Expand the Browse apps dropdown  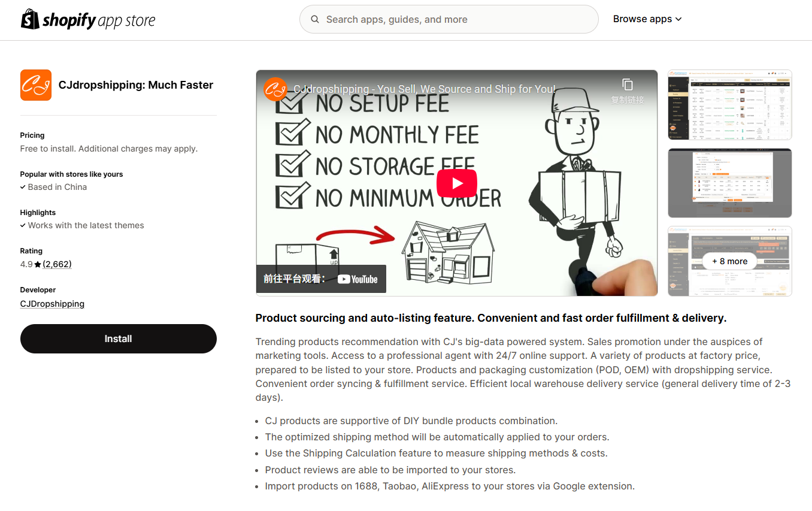tap(647, 19)
